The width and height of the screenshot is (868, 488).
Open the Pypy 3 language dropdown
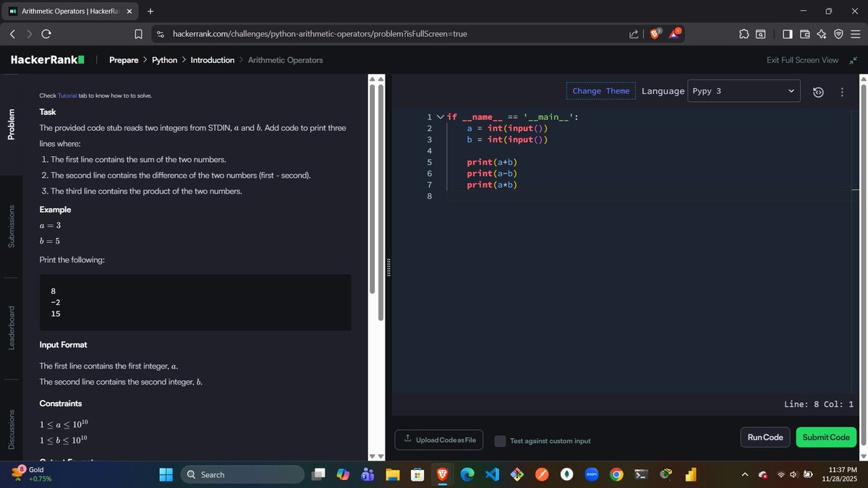744,90
